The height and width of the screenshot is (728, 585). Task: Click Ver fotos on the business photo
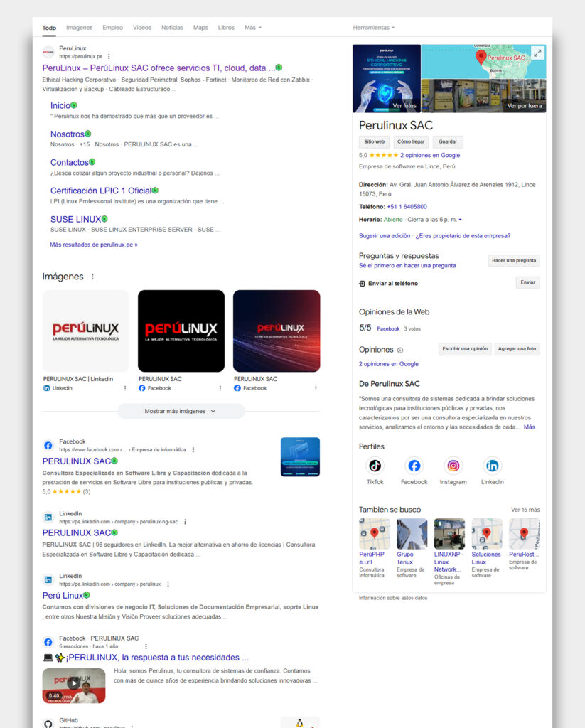click(404, 105)
